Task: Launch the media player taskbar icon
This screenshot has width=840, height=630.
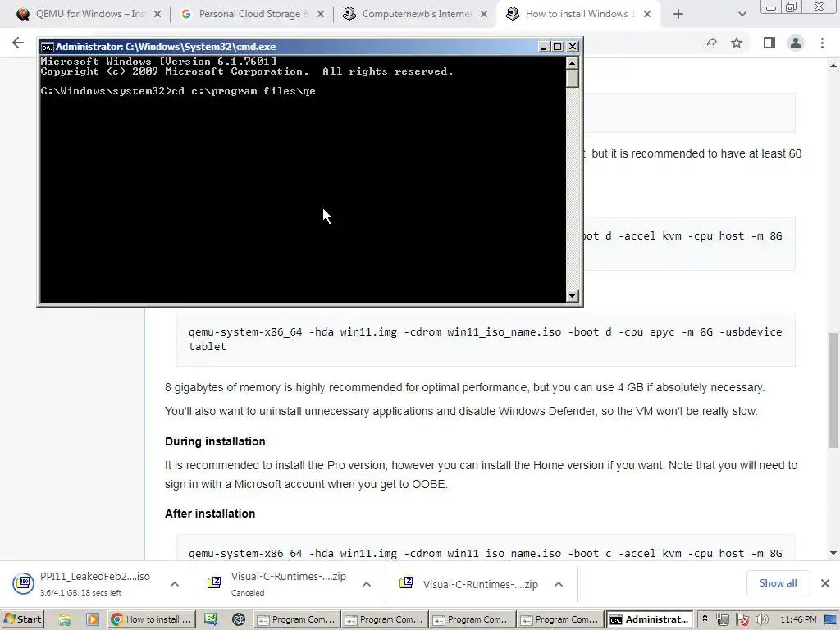Action: (92, 620)
